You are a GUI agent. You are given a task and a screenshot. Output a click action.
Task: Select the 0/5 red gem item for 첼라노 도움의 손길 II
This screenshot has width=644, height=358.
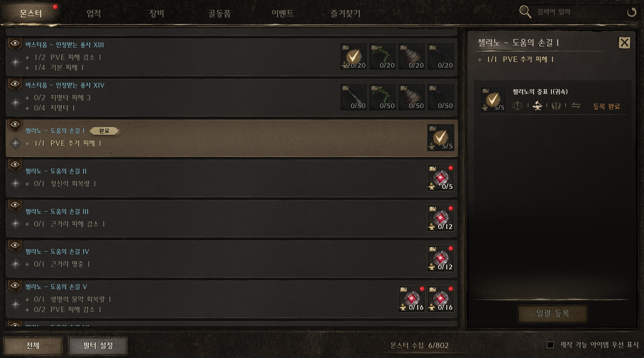click(x=441, y=178)
